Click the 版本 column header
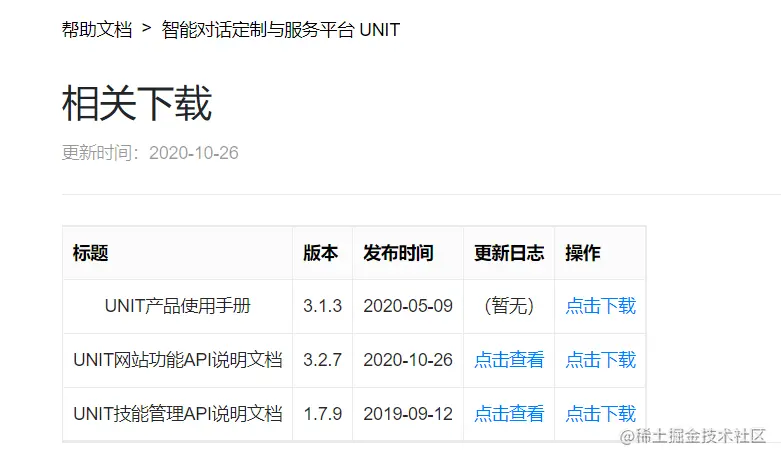781x460 pixels. click(321, 253)
